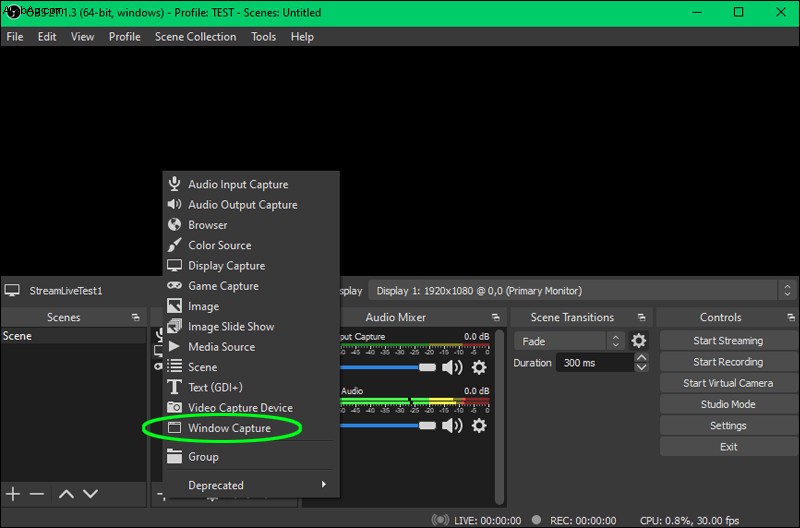Toggle Studio Mode
Image resolution: width=800 pixels, height=528 pixels.
(x=728, y=404)
